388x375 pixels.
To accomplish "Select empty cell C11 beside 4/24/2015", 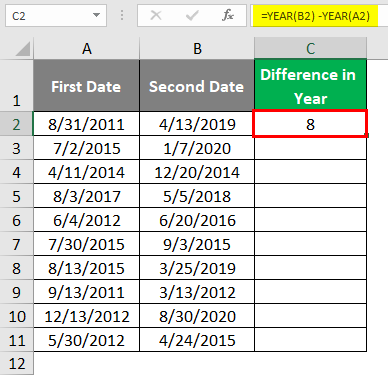I will tap(310, 340).
